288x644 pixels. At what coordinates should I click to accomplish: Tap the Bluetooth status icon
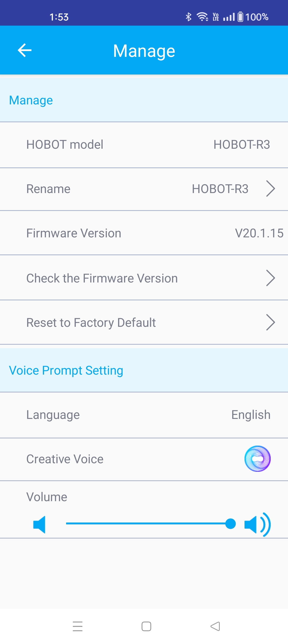coord(189,17)
